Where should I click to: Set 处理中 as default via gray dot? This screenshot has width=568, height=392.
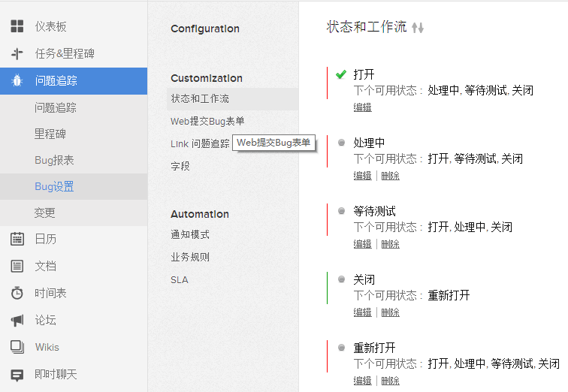[x=341, y=143]
